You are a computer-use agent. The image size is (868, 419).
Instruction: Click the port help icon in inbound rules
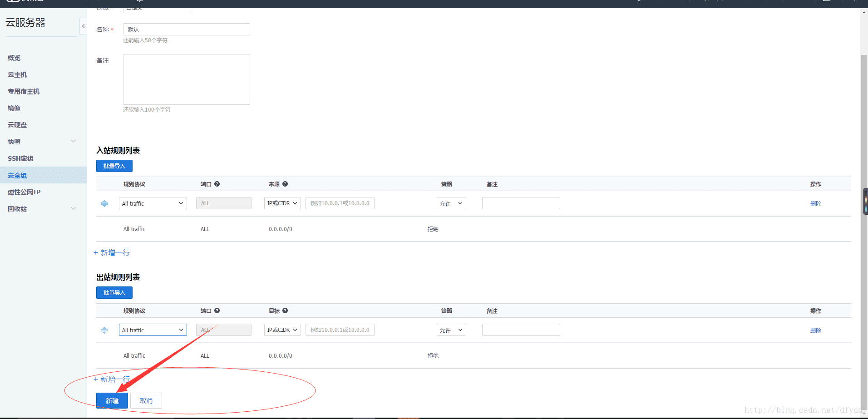pos(217,184)
